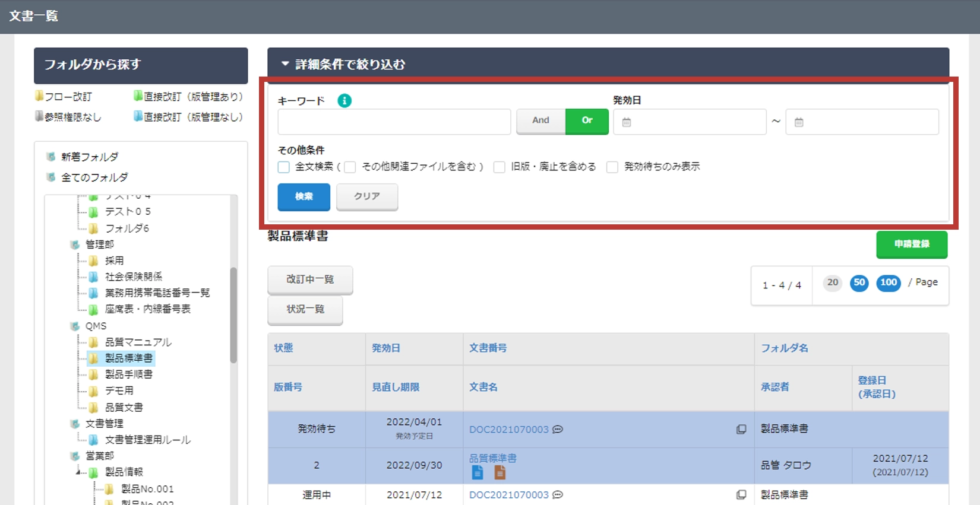Open the start date calendar icon
The width and height of the screenshot is (980, 505).
(x=626, y=122)
